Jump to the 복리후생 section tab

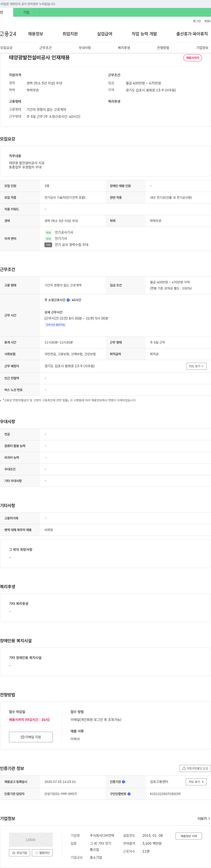124,48
